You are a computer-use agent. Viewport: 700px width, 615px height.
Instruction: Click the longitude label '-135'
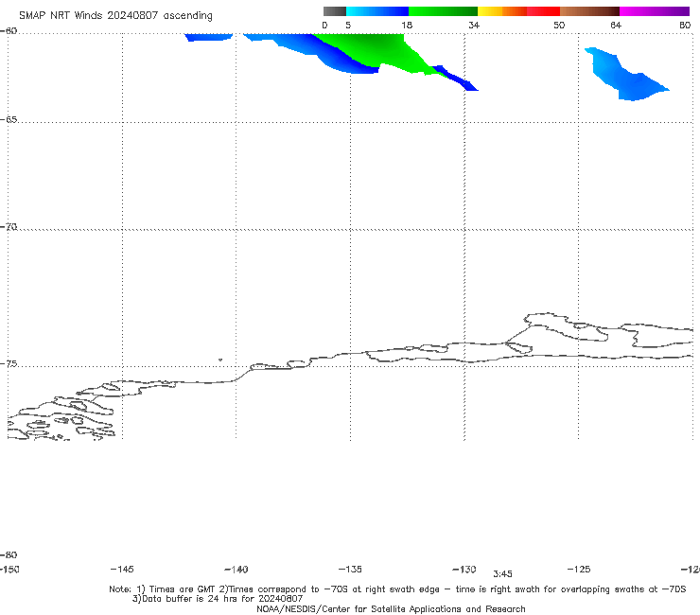pos(350,569)
